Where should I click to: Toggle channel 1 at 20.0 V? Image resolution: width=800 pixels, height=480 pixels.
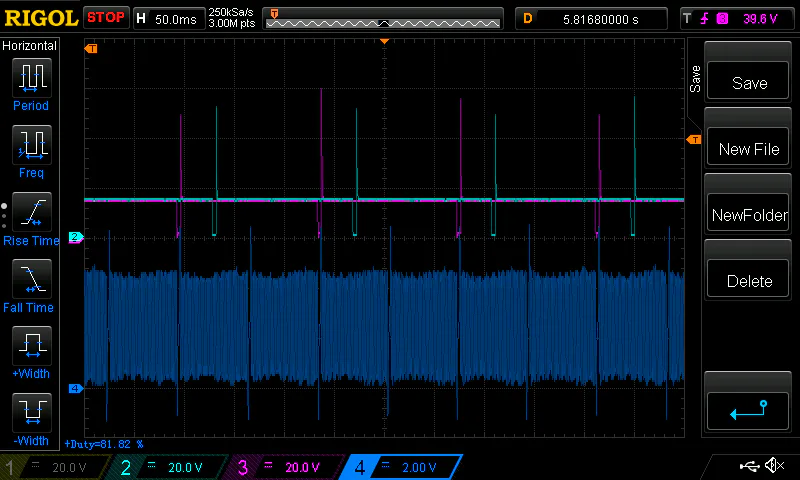[55, 467]
